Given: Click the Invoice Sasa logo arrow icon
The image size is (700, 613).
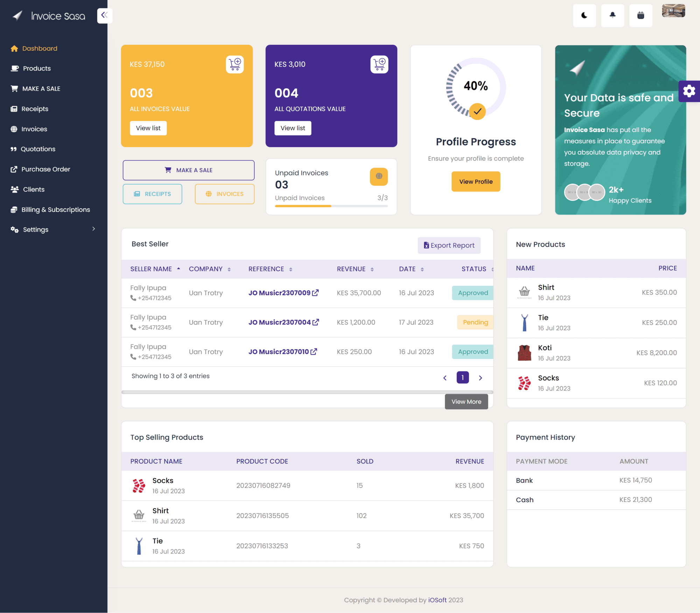Looking at the screenshot, I should 17,15.
